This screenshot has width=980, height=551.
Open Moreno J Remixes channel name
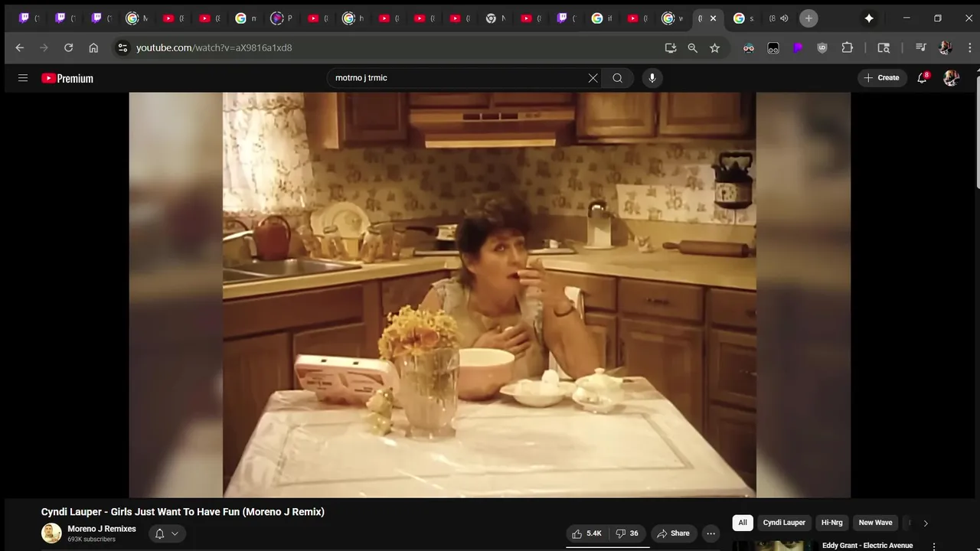(x=102, y=529)
